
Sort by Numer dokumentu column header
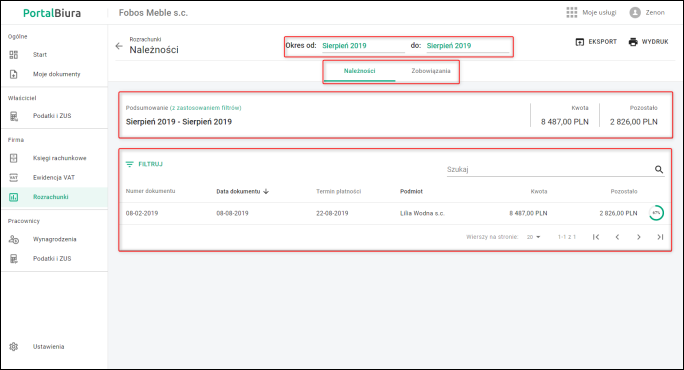[x=150, y=191]
